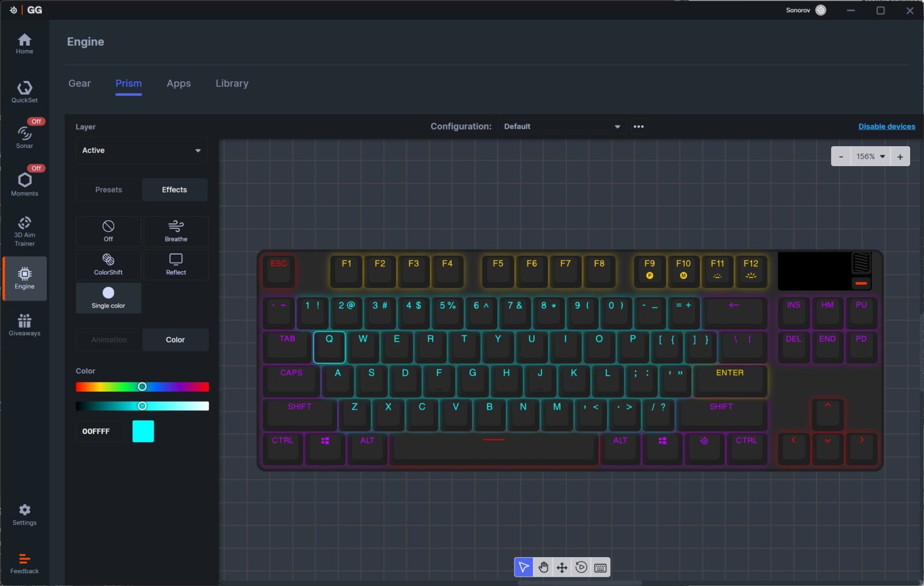Turn lighting effect Off
The height and width of the screenshot is (586, 924).
(x=109, y=231)
